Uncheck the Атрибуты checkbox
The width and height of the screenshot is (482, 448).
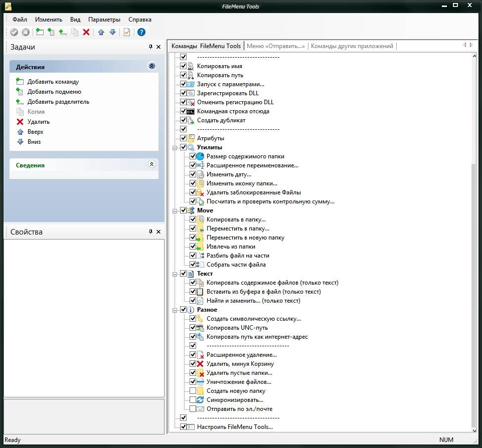click(x=183, y=138)
